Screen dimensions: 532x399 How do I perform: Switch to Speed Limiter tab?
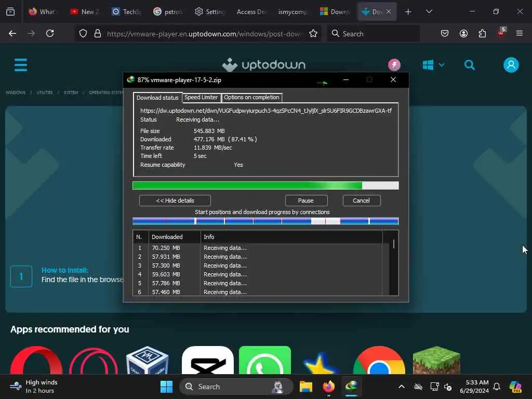[x=201, y=97]
